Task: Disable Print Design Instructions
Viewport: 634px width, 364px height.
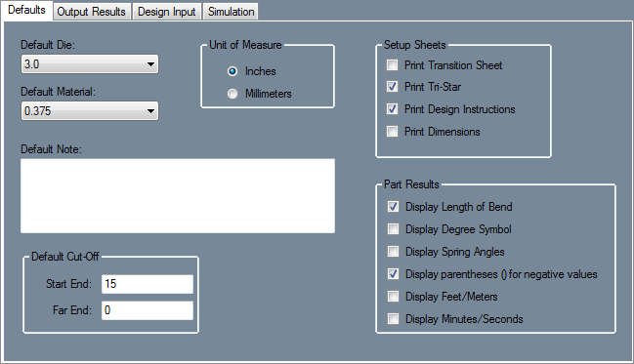Action: (x=392, y=109)
